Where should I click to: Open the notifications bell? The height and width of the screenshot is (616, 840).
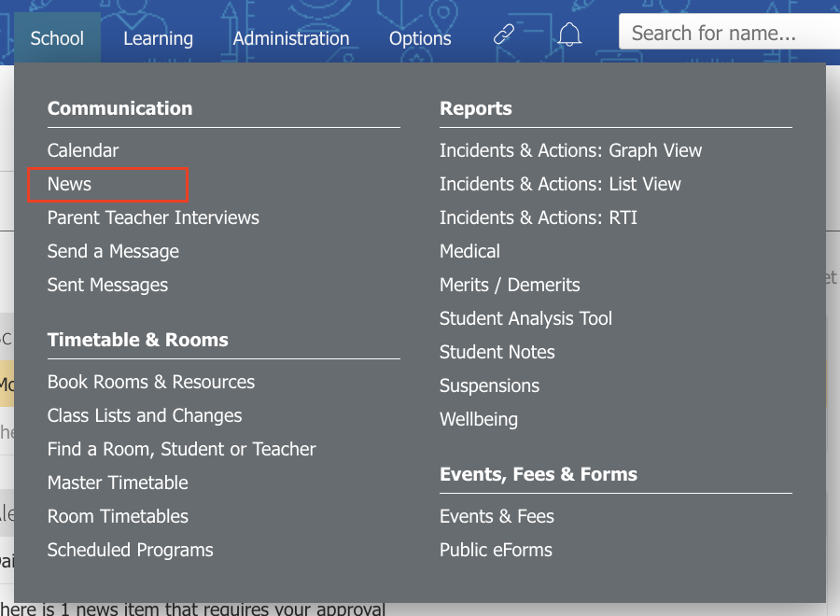coord(569,35)
